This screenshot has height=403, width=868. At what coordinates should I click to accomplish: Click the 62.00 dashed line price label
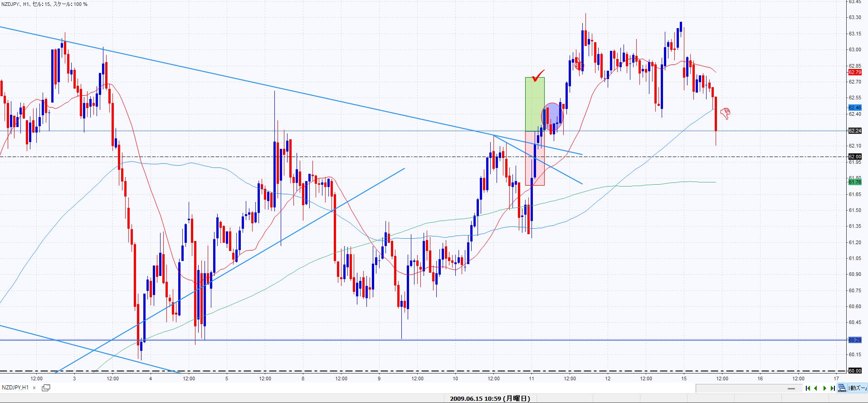tap(854, 157)
